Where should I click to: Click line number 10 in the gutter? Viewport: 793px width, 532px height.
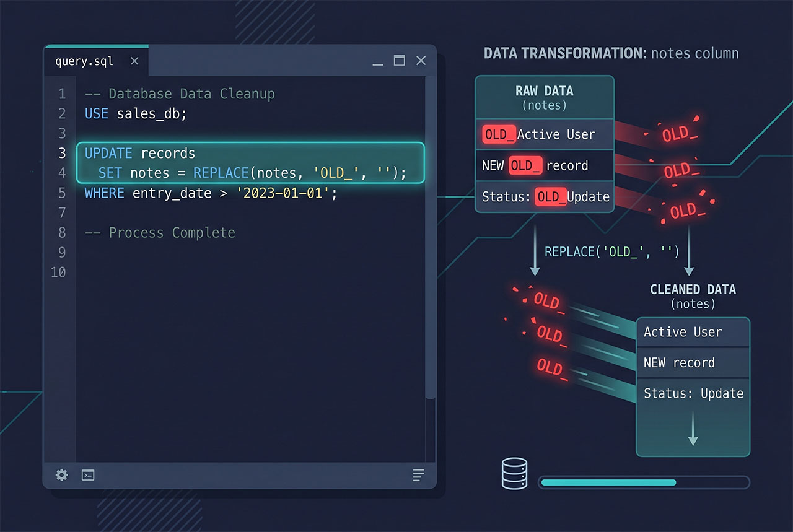tap(58, 272)
